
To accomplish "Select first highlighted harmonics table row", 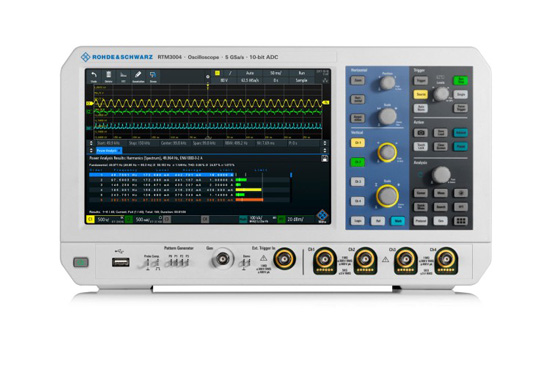I will coord(161,175).
